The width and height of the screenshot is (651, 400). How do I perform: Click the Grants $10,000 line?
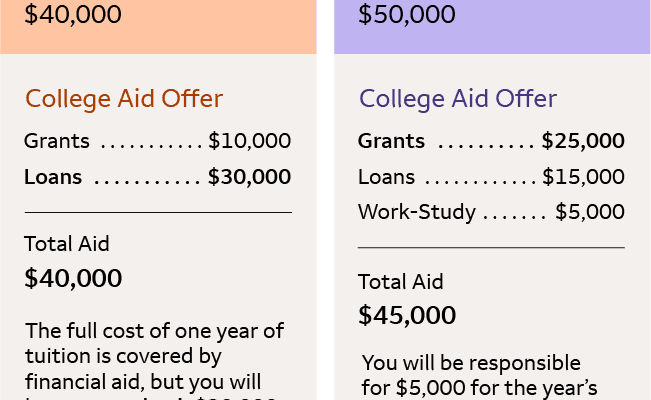click(x=157, y=141)
